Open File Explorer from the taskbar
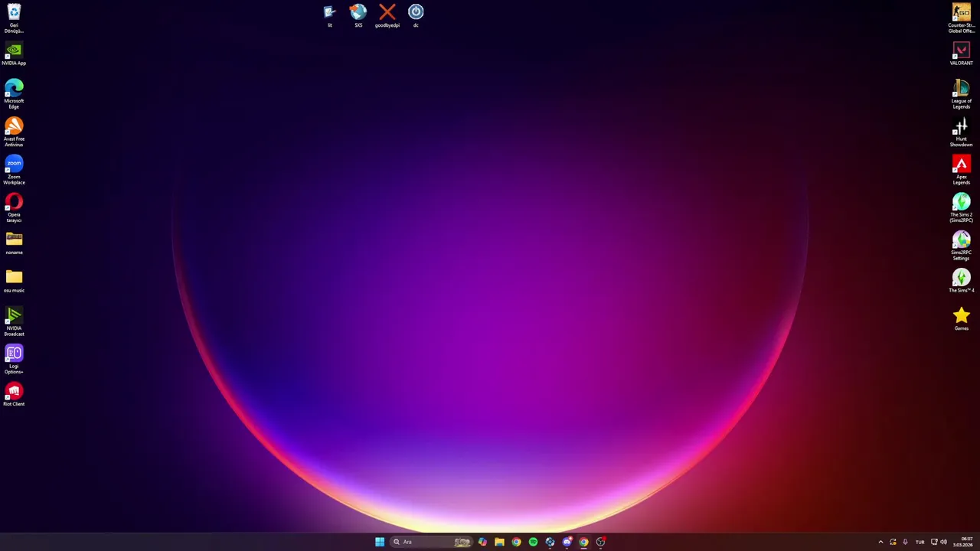 (499, 542)
